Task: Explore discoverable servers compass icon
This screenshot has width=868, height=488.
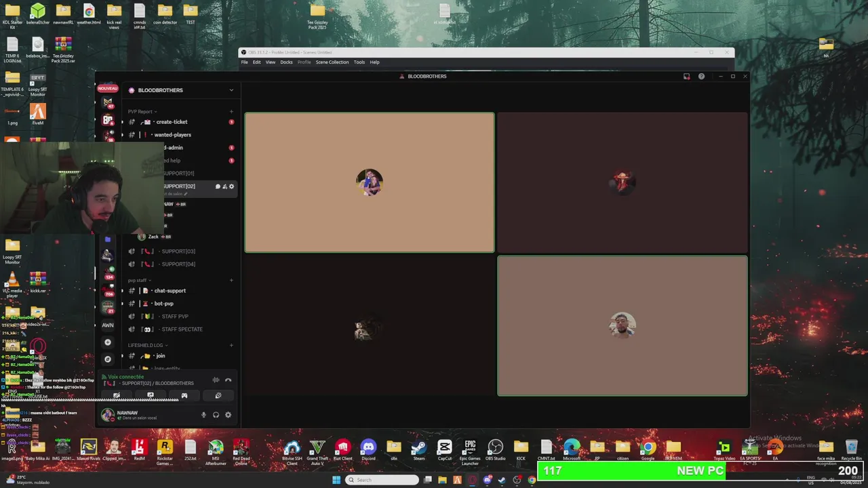Action: coord(108,359)
